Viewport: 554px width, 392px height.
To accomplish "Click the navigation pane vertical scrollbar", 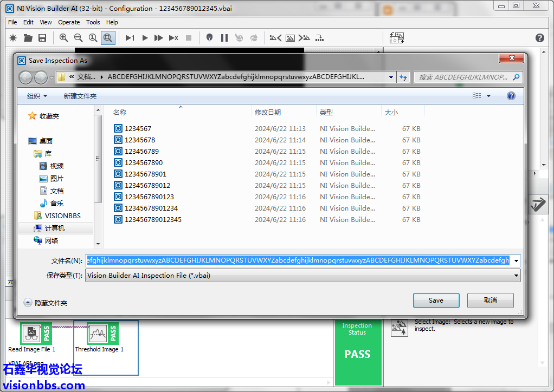I will coord(98,162).
